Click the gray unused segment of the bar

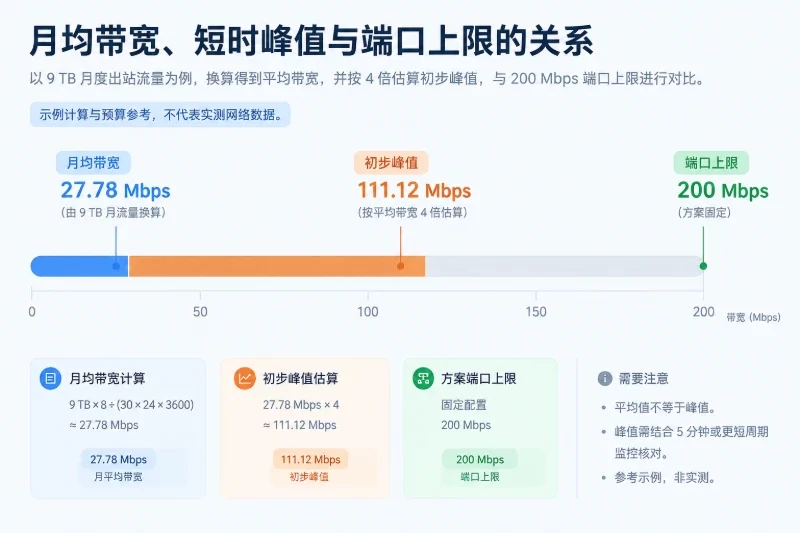(564, 266)
